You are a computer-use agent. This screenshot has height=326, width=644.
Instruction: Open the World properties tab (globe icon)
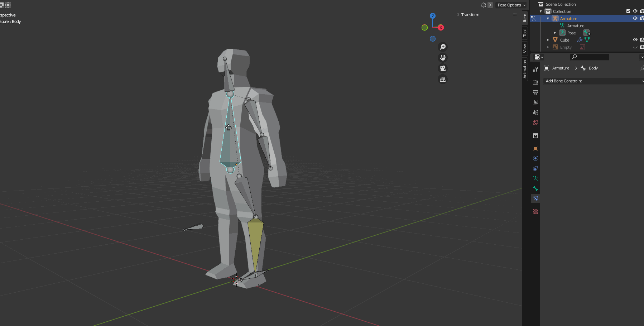[x=535, y=123]
